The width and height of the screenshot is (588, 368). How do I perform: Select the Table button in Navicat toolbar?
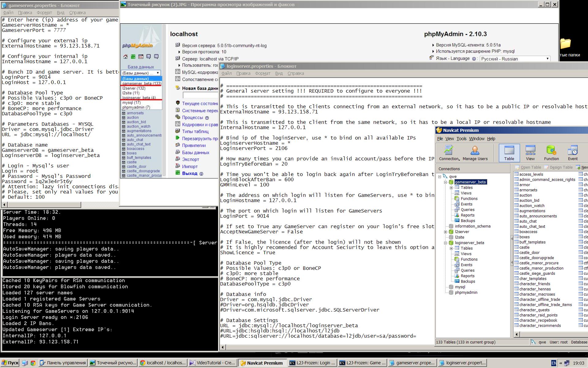509,153
